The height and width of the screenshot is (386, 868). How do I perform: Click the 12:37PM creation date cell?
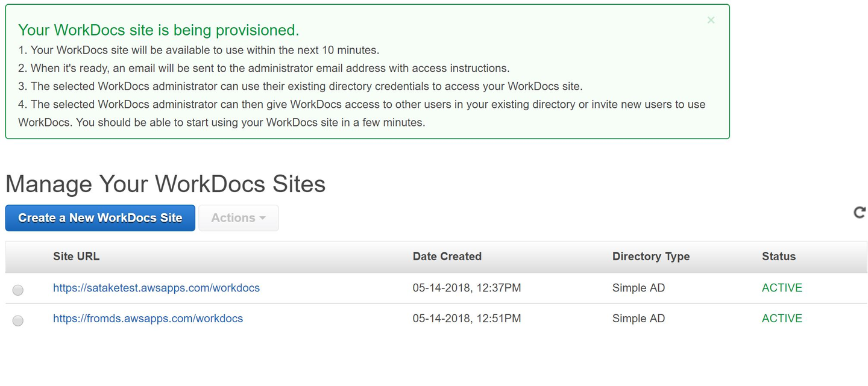click(467, 288)
